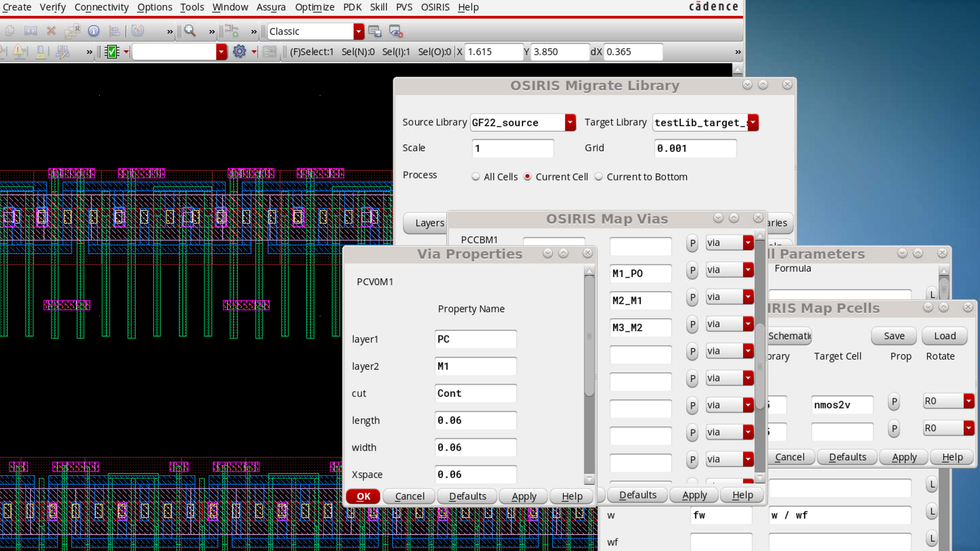
Task: Click the Copy icon in the toolbar
Action: [10, 31]
